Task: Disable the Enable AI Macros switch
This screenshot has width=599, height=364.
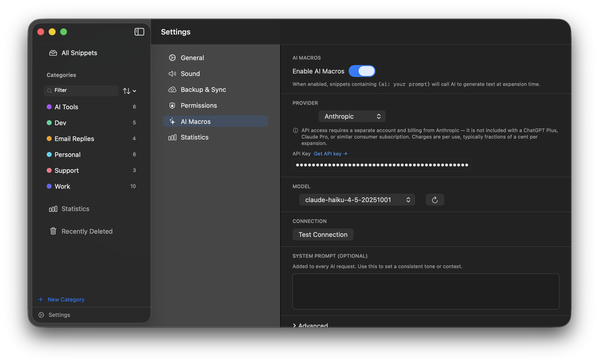Action: pos(362,71)
